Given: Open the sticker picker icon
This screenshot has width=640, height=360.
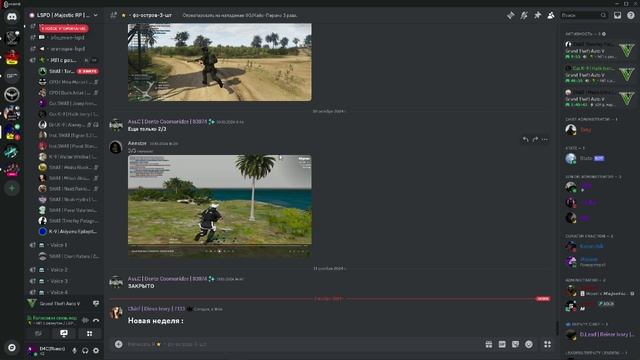Looking at the screenshot, I should [x=516, y=344].
